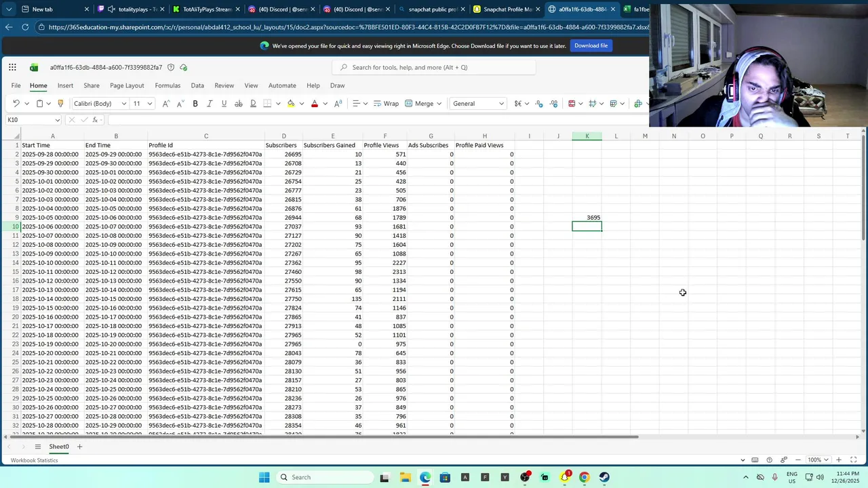Click the Insert Function fx icon
Image resolution: width=868 pixels, height=488 pixels.
(96, 120)
